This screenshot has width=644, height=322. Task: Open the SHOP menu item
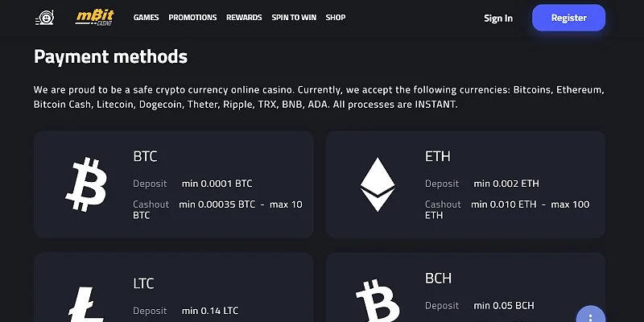click(336, 18)
